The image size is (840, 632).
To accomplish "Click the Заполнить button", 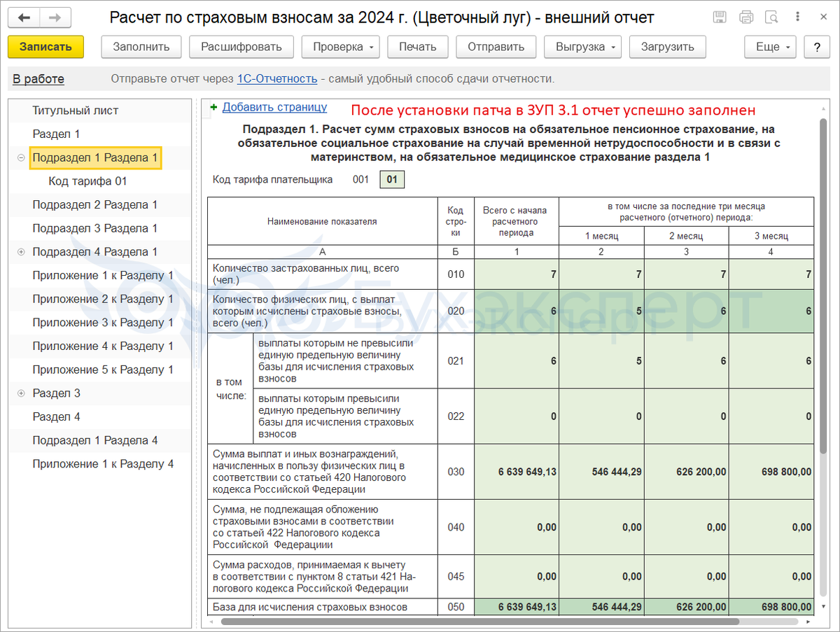I will coord(141,47).
